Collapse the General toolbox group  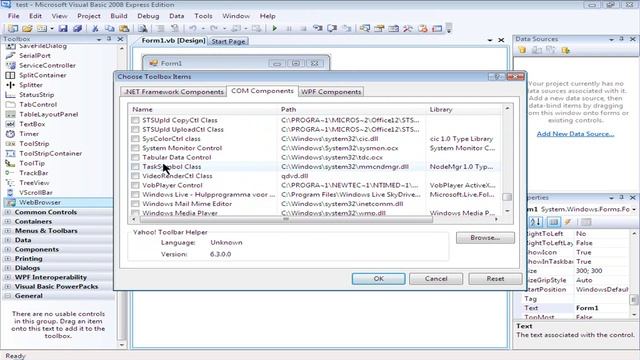[7, 296]
